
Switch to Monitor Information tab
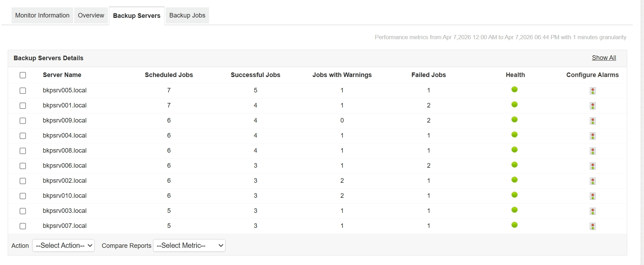(42, 15)
